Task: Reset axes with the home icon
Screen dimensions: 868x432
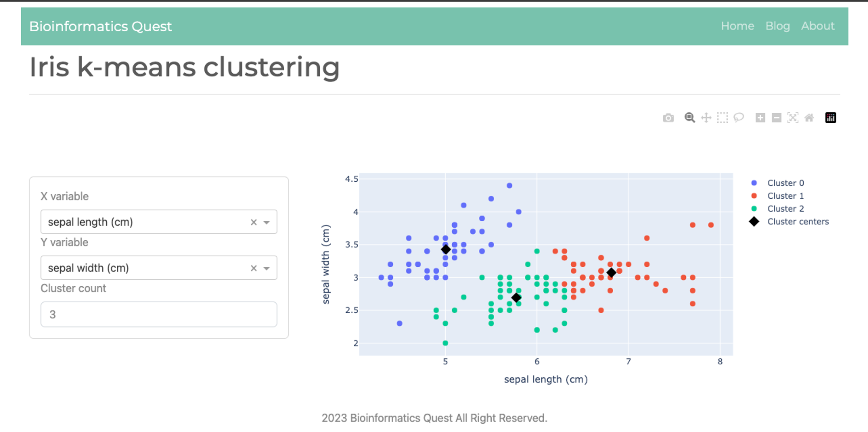Action: pos(809,118)
